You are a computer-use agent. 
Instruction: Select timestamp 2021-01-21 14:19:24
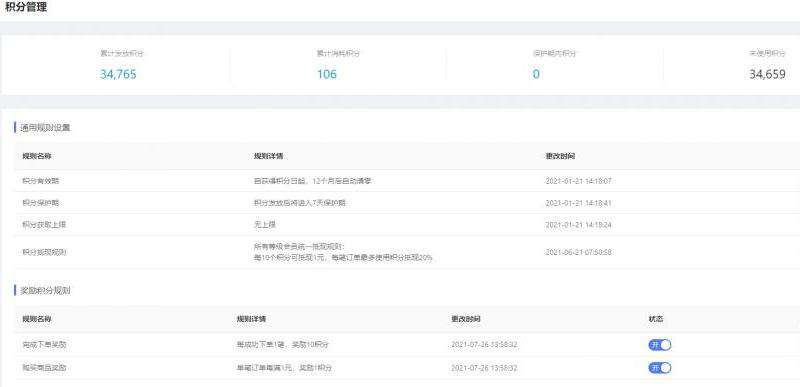coord(579,225)
